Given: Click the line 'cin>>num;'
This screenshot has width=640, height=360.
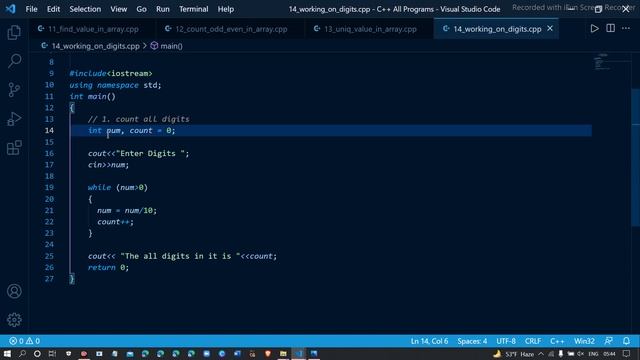Looking at the screenshot, I should 108,165.
